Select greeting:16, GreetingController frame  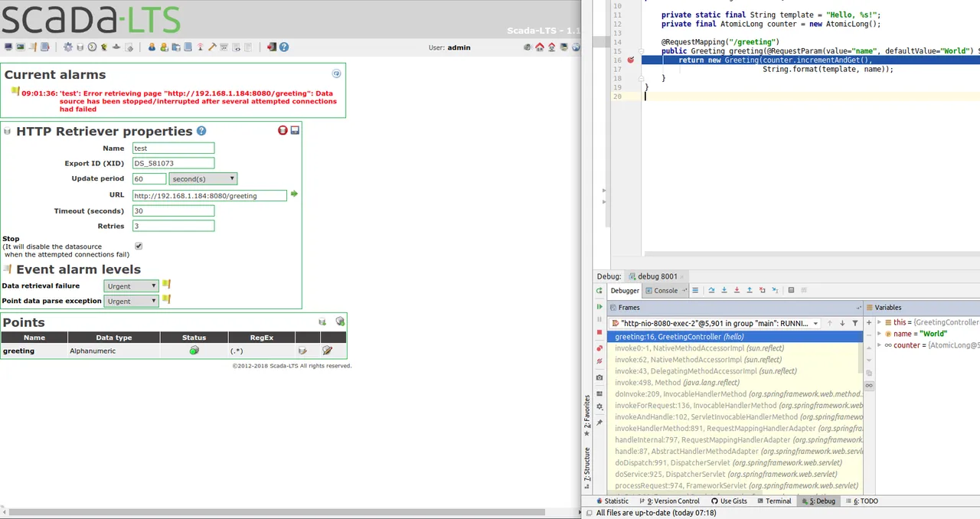pos(735,337)
